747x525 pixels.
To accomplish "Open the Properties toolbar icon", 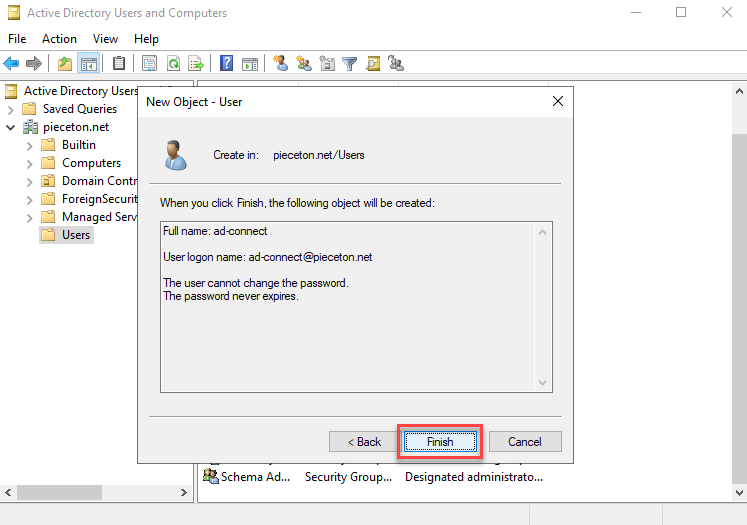I will click(149, 63).
